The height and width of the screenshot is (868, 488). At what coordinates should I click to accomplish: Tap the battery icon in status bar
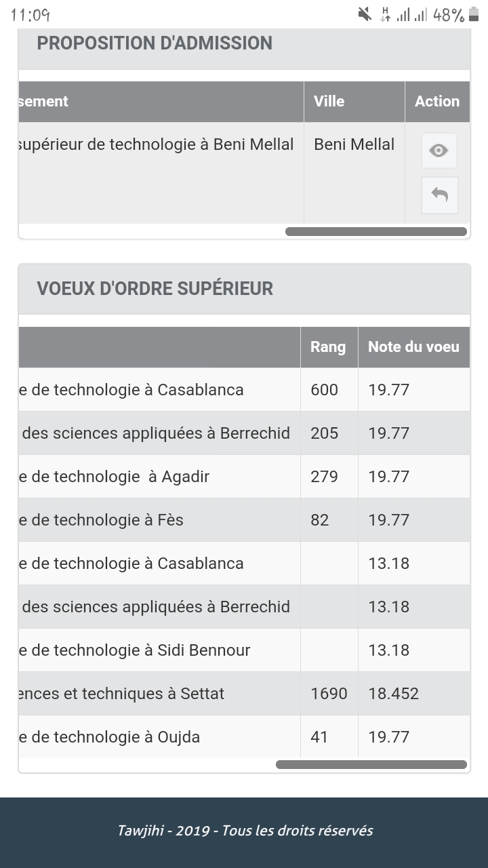[472, 14]
